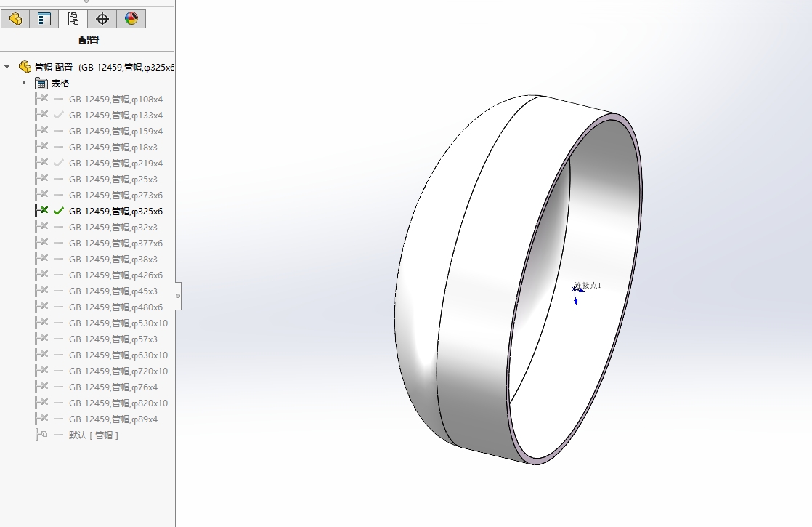Select configuration GB 12459,管帽,φ38x3
812x527 pixels.
pos(113,259)
